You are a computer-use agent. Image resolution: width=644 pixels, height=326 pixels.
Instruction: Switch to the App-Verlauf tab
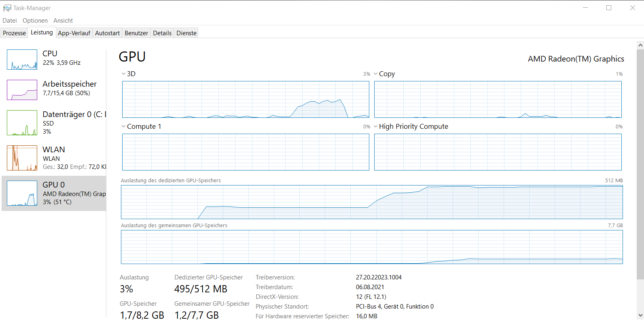pyautogui.click(x=74, y=33)
